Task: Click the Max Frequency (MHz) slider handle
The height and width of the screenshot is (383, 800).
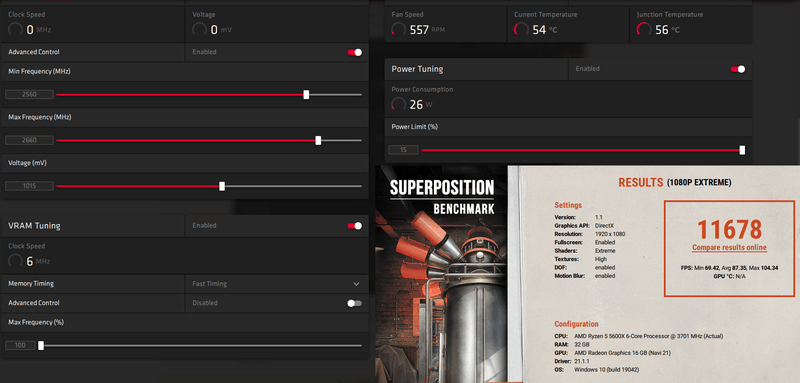Action: tap(318, 140)
